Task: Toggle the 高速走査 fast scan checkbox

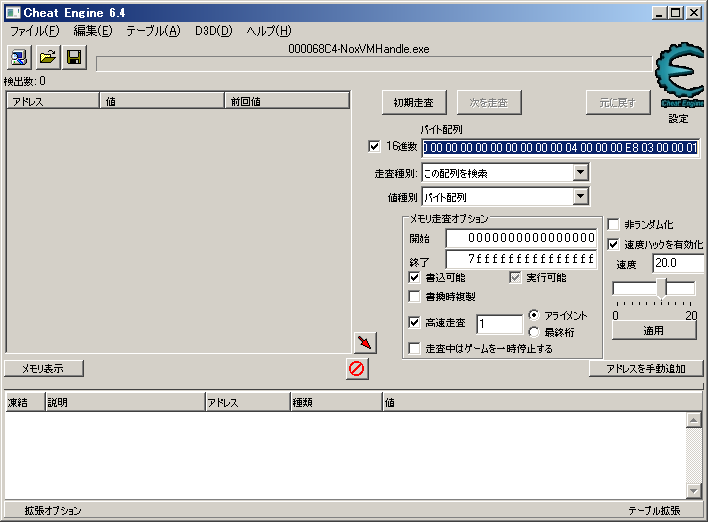Action: [x=414, y=322]
